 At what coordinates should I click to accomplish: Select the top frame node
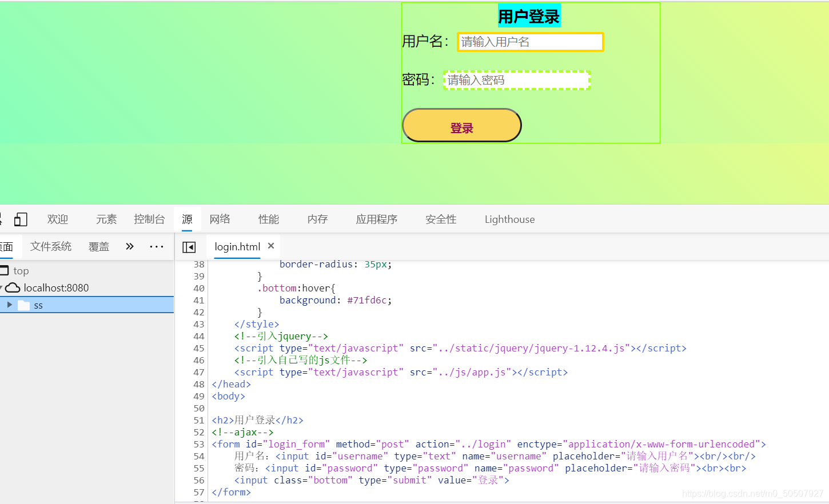tap(21, 271)
